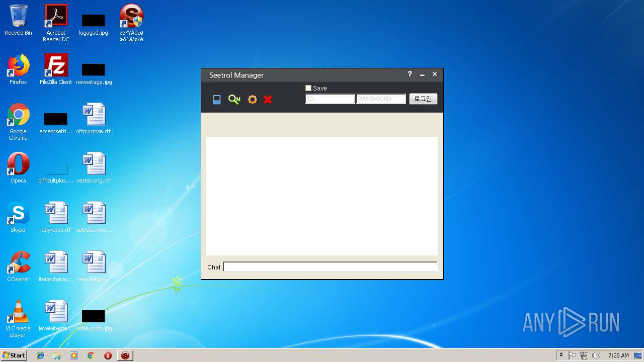
Task: Select the FileZilla Client shortcut
Action: coord(56,69)
